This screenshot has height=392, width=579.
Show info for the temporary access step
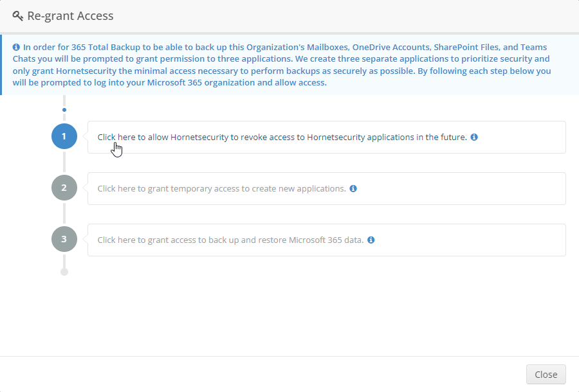tap(353, 189)
